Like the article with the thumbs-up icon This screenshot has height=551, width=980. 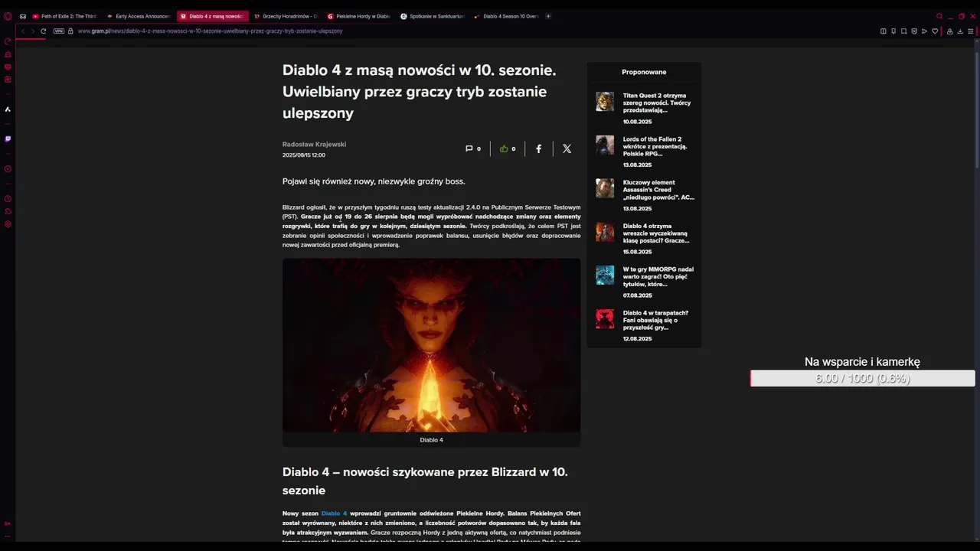click(504, 148)
